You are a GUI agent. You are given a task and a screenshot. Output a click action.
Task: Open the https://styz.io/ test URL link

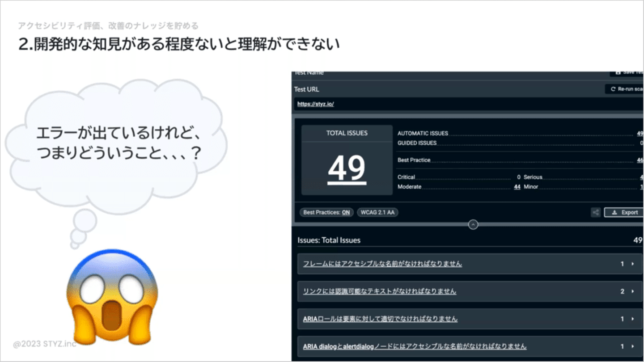pos(316,104)
